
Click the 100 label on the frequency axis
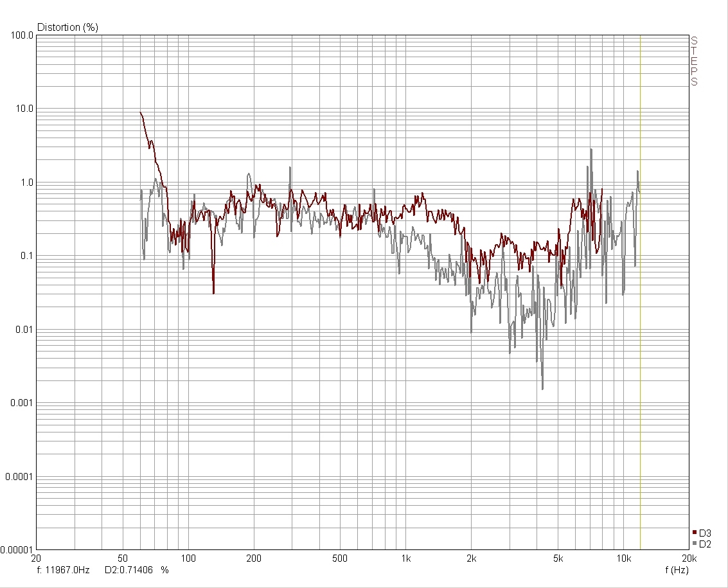tap(188, 558)
